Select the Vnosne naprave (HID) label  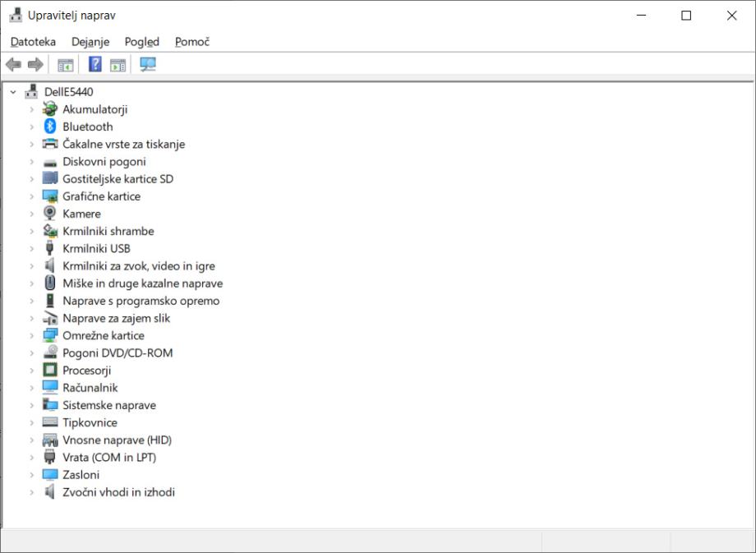[117, 440]
